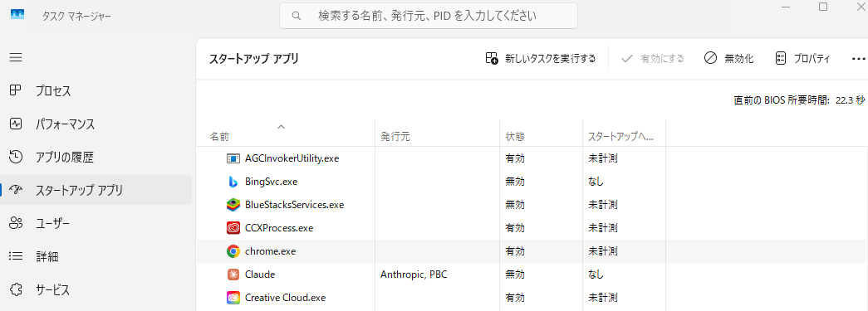868x311 pixels.
Task: Select BlueStacksServices.exe name text
Action: 295,205
